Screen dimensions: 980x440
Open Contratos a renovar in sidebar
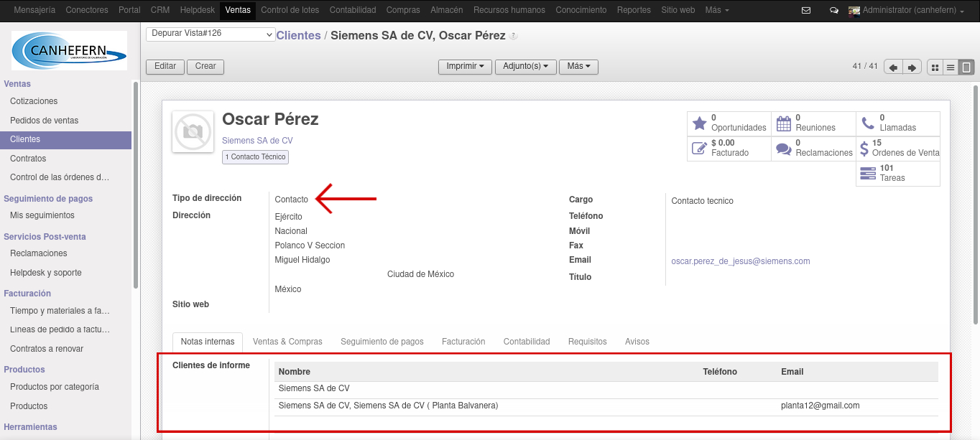click(47, 349)
